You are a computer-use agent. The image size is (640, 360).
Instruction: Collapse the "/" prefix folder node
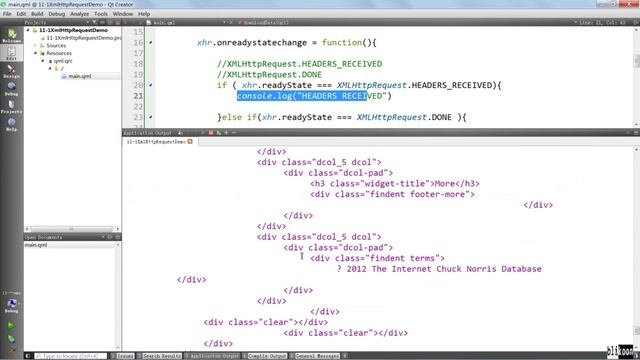pyautogui.click(x=50, y=69)
